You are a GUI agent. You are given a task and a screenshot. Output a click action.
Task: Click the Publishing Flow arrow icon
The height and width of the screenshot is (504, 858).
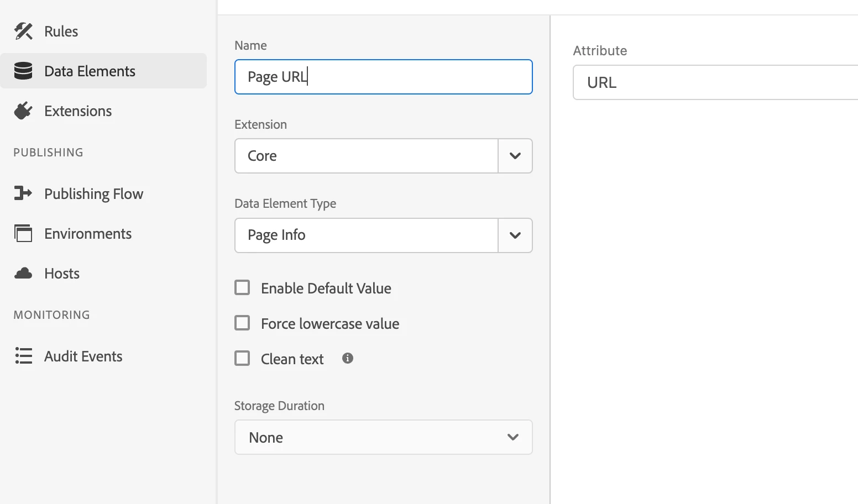(23, 193)
